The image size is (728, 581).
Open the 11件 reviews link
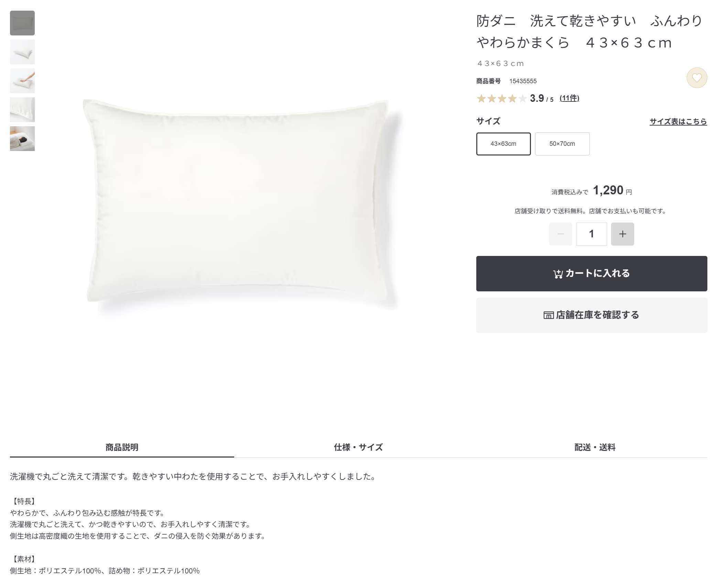569,98
